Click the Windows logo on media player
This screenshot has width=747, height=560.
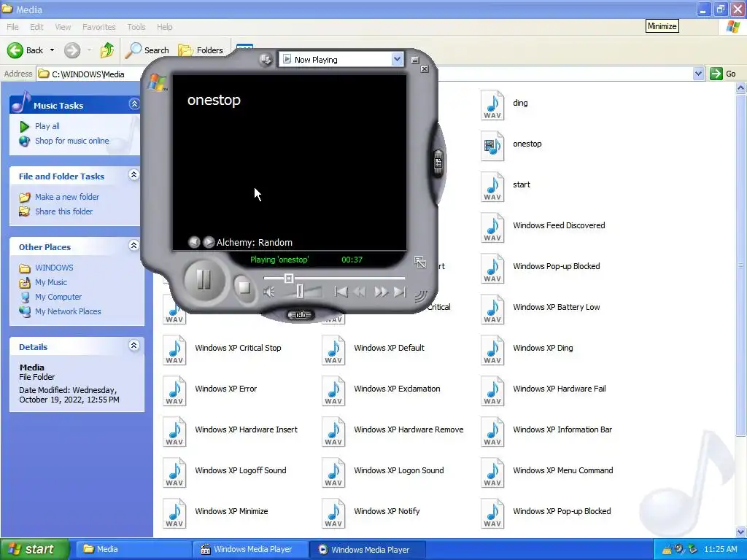[x=158, y=83]
